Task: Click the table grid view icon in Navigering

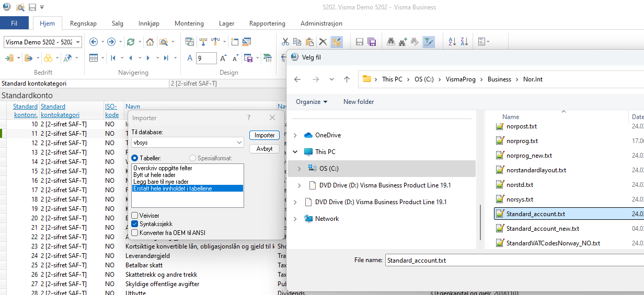Action: [94, 58]
